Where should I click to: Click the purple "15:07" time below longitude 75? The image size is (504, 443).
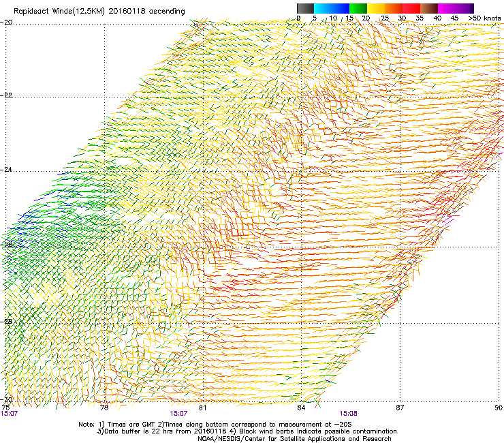tap(9, 414)
